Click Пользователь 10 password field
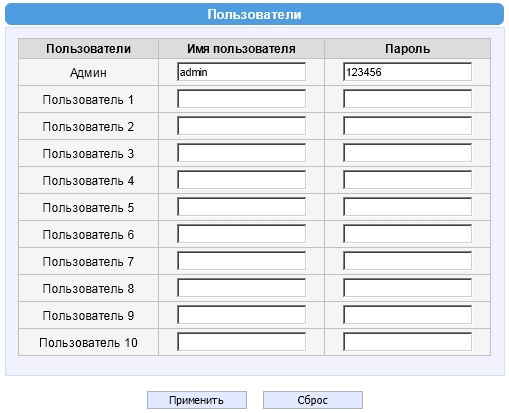 click(x=407, y=342)
